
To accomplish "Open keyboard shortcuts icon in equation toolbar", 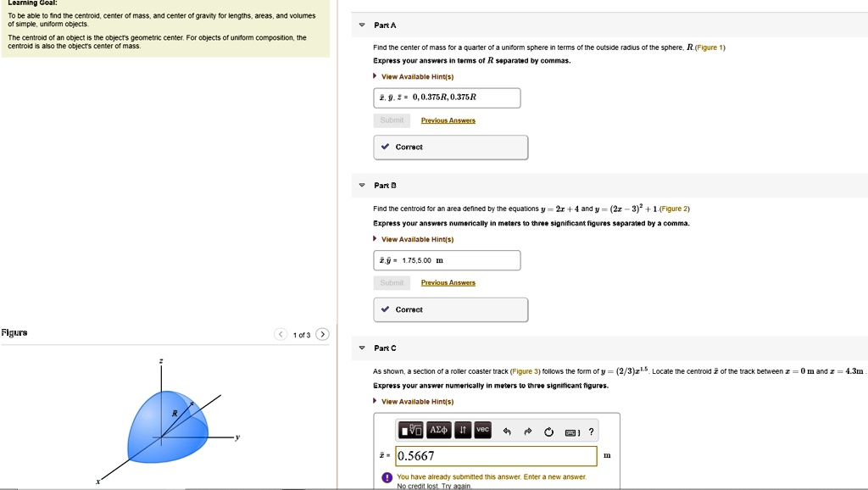I will coord(571,431).
